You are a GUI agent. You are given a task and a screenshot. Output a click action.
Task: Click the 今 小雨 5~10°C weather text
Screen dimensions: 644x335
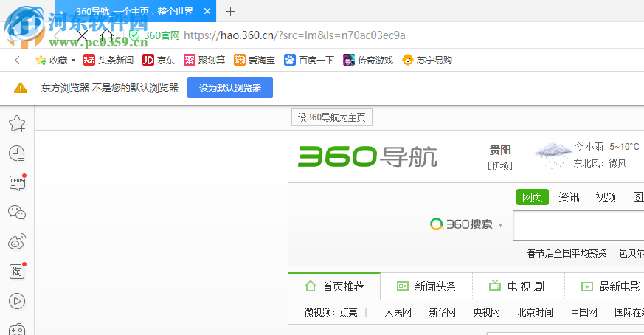click(x=606, y=147)
